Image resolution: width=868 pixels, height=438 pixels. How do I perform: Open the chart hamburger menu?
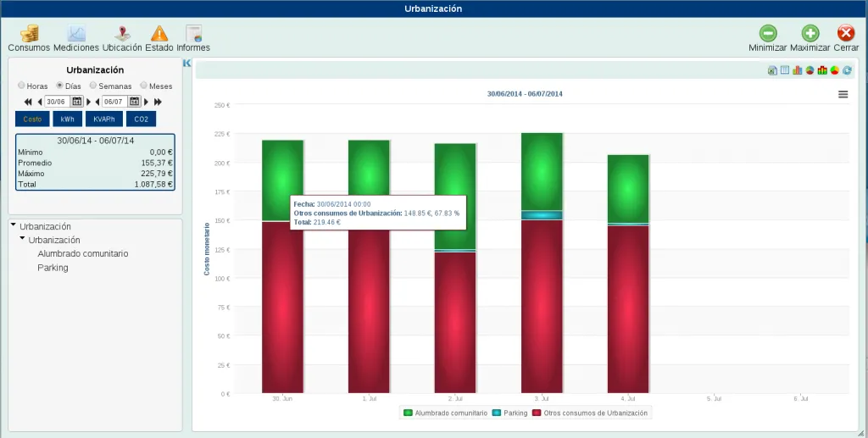(843, 94)
